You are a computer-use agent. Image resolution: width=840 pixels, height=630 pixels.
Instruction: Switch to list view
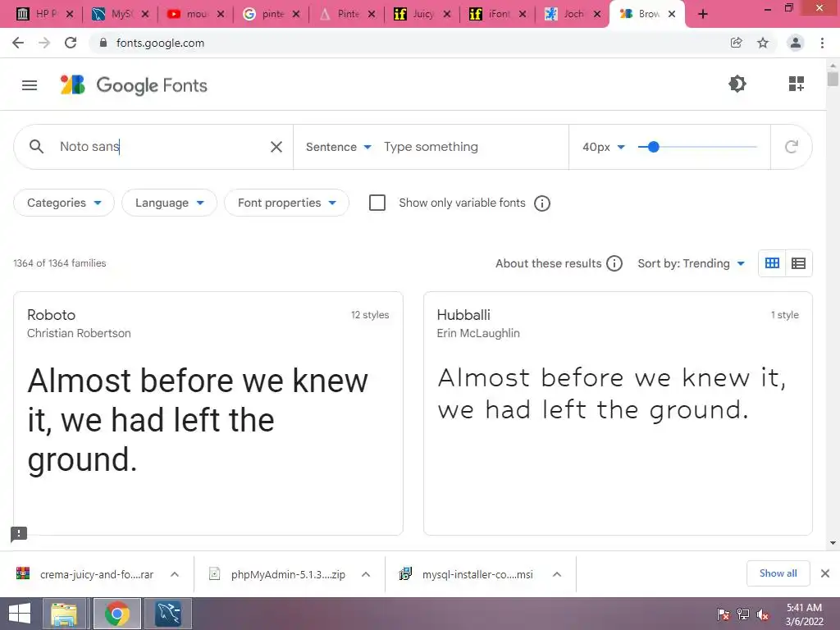[x=798, y=263]
